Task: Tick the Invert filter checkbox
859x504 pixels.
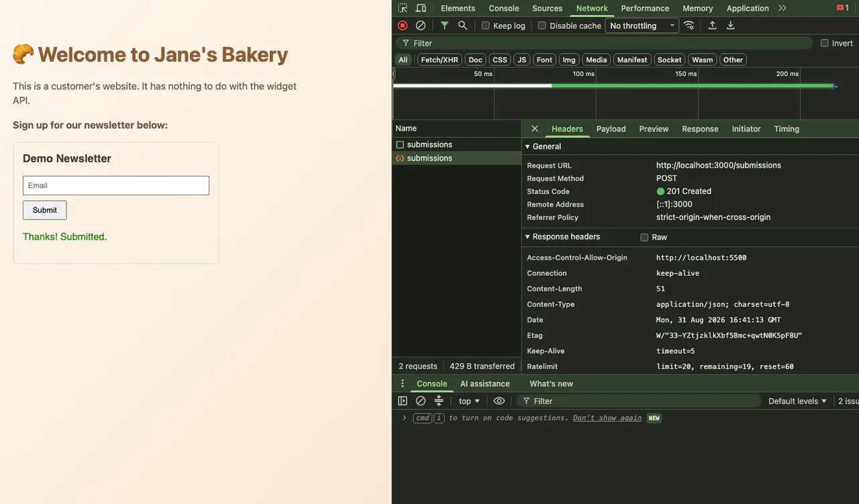Action: pos(825,43)
